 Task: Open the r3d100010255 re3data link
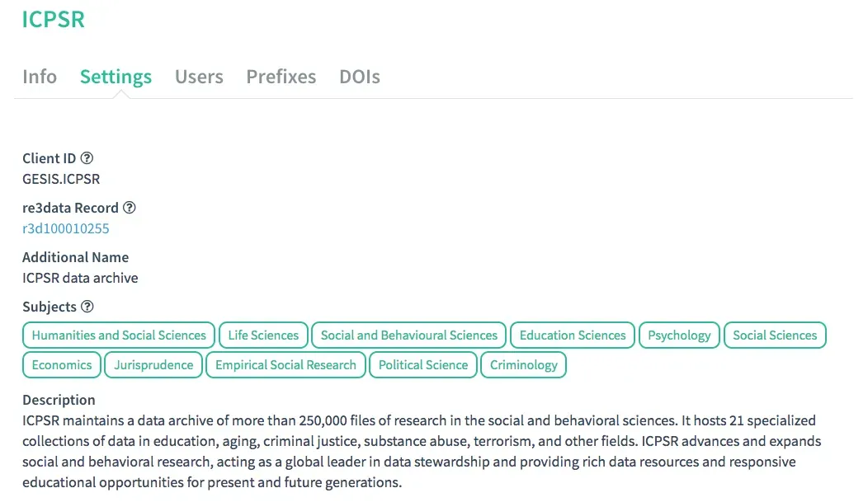(x=66, y=228)
